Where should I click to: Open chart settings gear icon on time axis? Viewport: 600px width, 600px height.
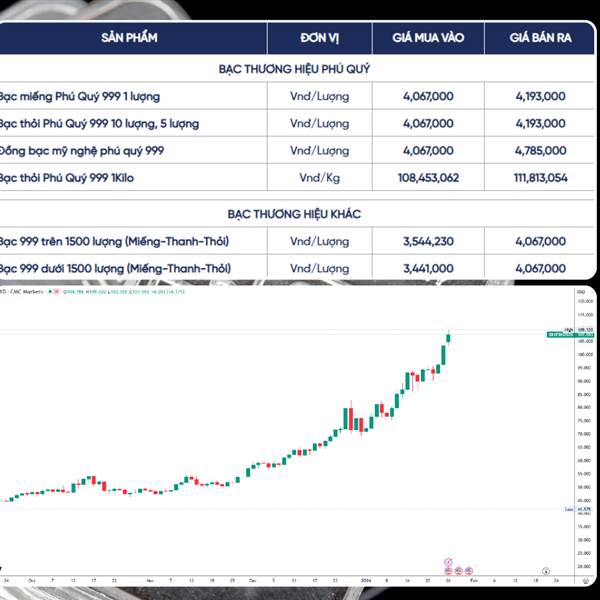[585, 581]
